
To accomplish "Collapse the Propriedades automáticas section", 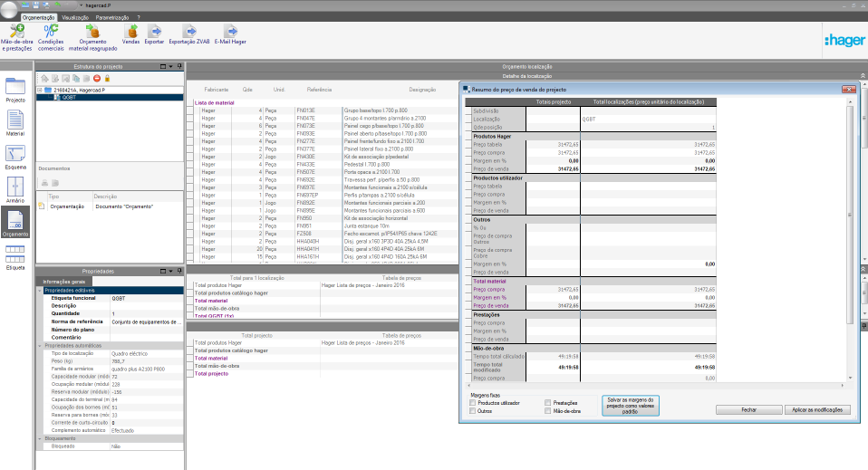I will (x=40, y=346).
